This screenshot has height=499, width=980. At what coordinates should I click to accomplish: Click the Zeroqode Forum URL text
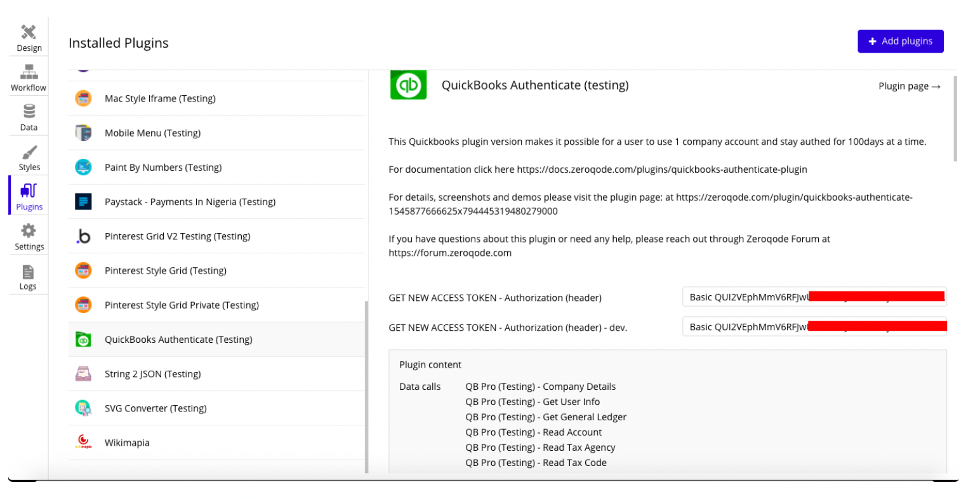tap(450, 253)
